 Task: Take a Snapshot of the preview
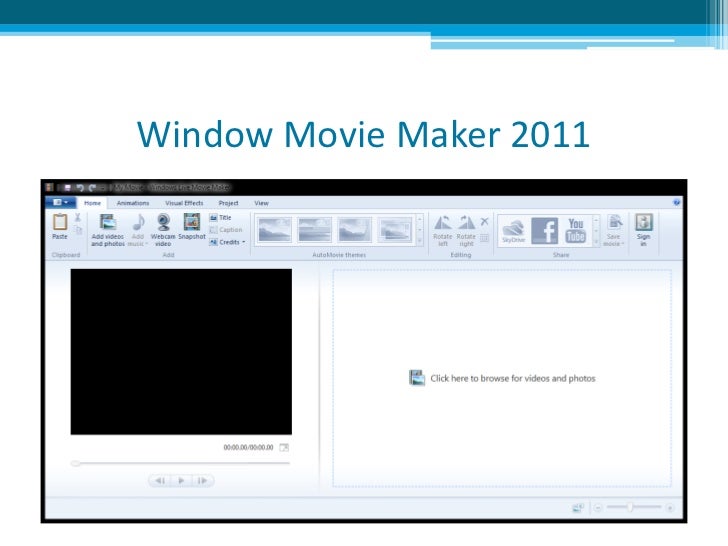[x=192, y=226]
